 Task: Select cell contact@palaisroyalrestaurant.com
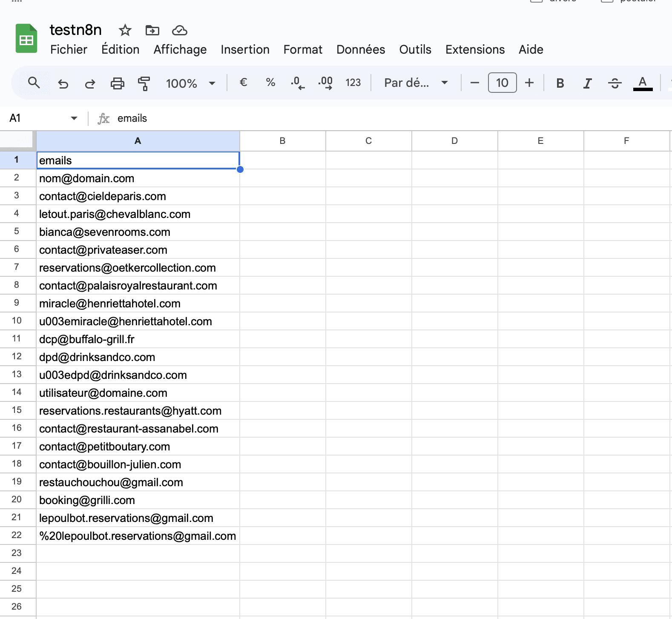[138, 286]
